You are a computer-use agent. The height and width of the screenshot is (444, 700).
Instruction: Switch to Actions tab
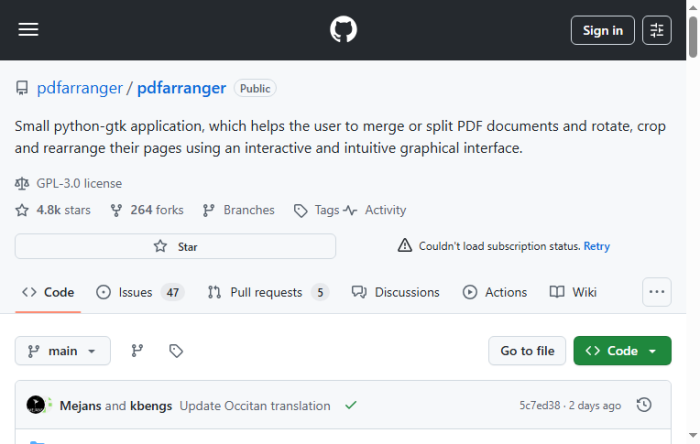[x=495, y=292]
